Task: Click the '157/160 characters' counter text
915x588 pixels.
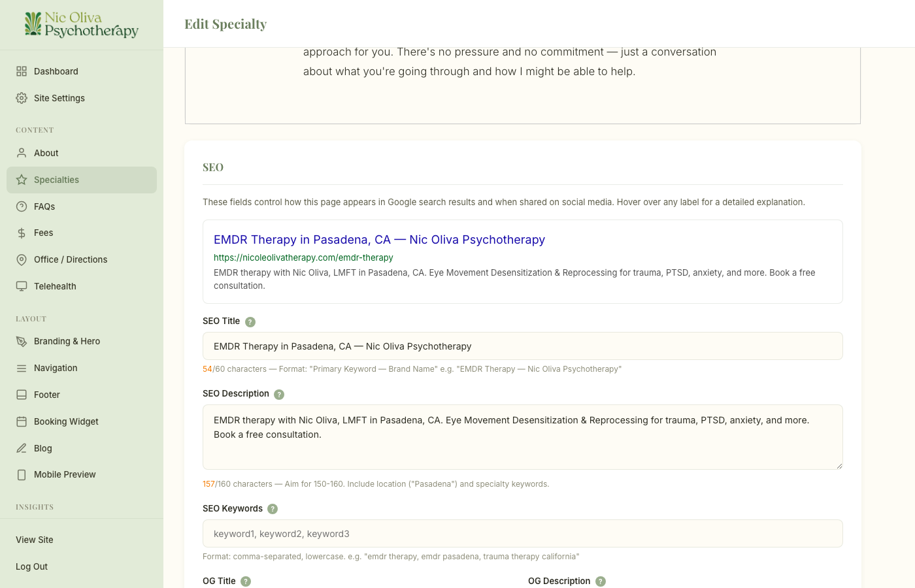Action: coord(237,484)
